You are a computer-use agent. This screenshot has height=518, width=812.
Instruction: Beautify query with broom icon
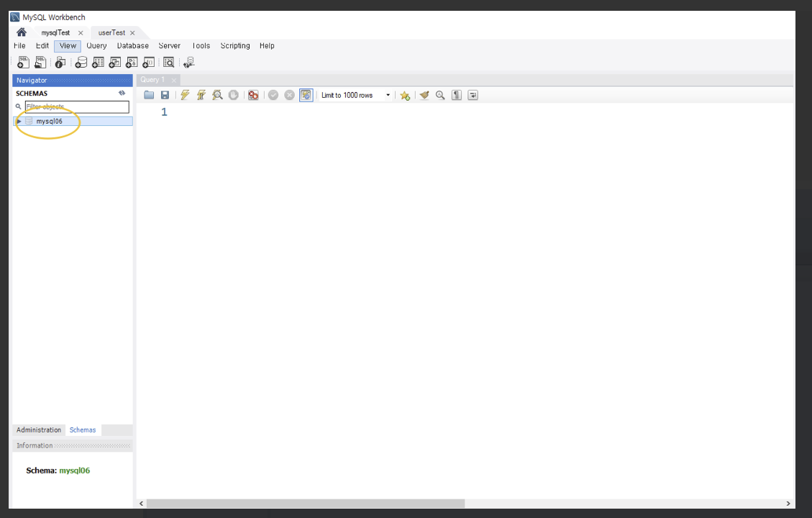(x=424, y=95)
